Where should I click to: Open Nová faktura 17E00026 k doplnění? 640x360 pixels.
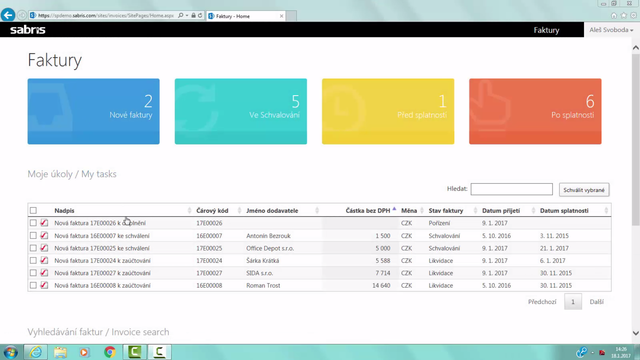[x=100, y=223]
